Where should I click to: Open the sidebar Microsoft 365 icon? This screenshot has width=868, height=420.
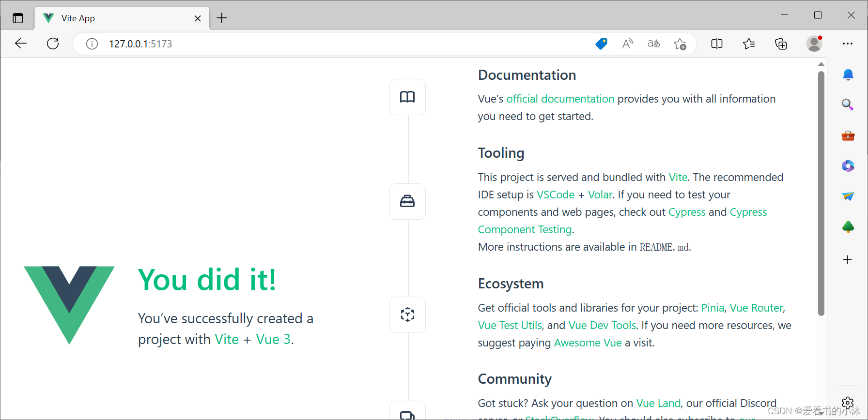click(848, 166)
